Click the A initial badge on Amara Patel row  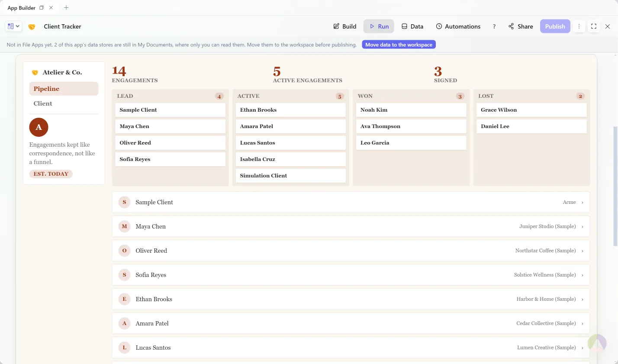click(124, 323)
